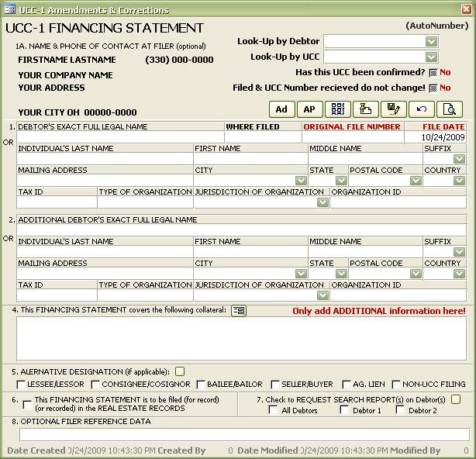Click the pushpin folder icon button

point(365,109)
